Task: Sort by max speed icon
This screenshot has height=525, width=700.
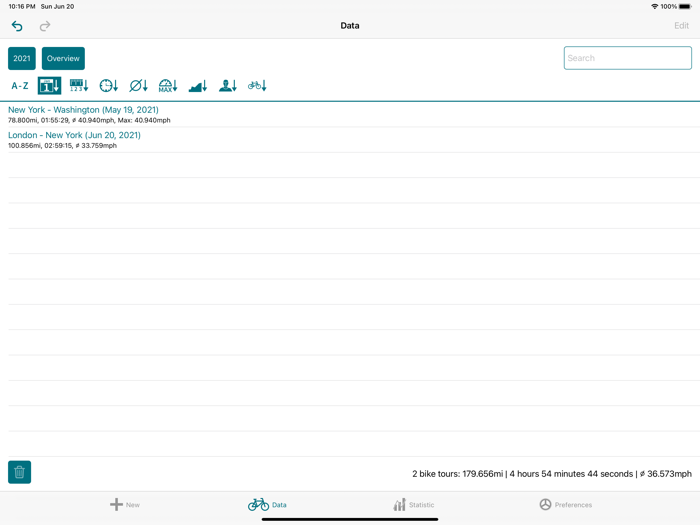Action: pyautogui.click(x=168, y=86)
